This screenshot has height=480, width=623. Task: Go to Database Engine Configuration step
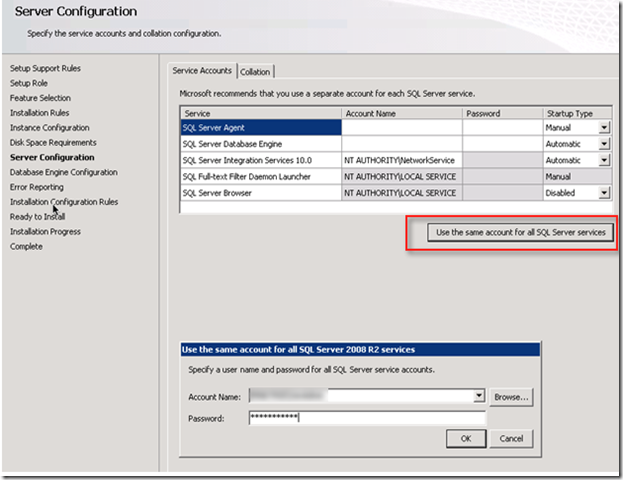click(x=64, y=172)
